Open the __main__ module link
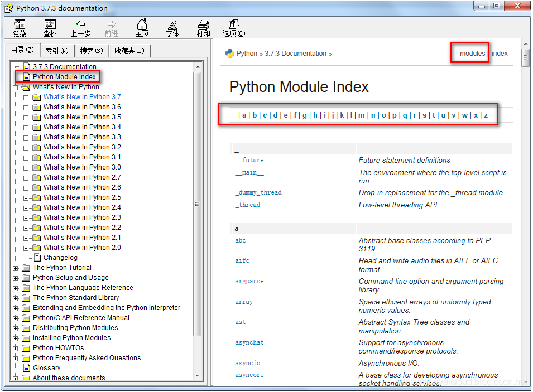The width and height of the screenshot is (533, 392). (249, 172)
